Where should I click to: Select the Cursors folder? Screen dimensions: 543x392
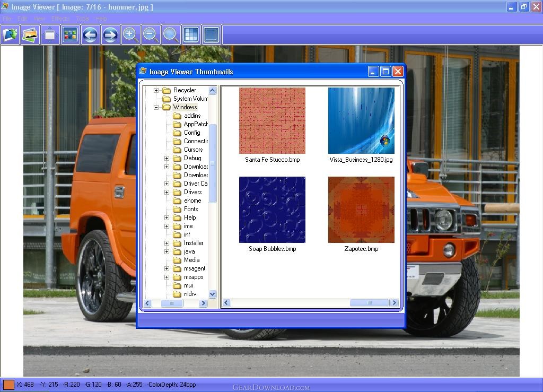[x=193, y=150]
